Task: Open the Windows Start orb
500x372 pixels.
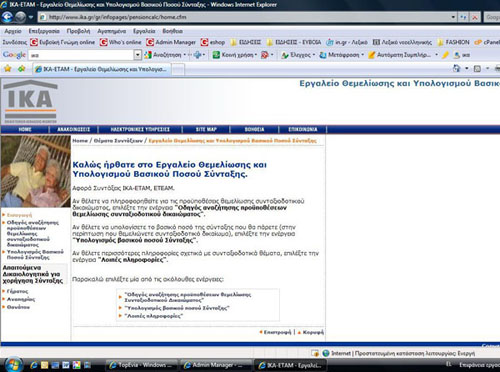Action: click(13, 365)
